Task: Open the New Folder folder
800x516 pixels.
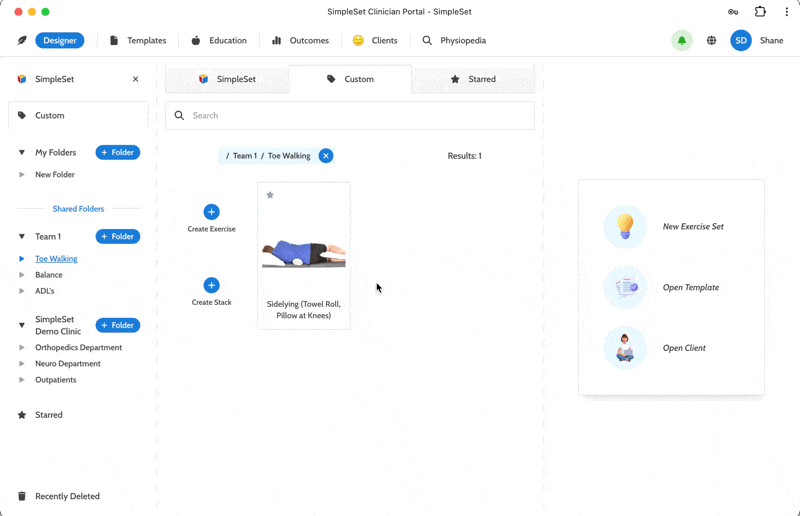Action: (x=55, y=175)
